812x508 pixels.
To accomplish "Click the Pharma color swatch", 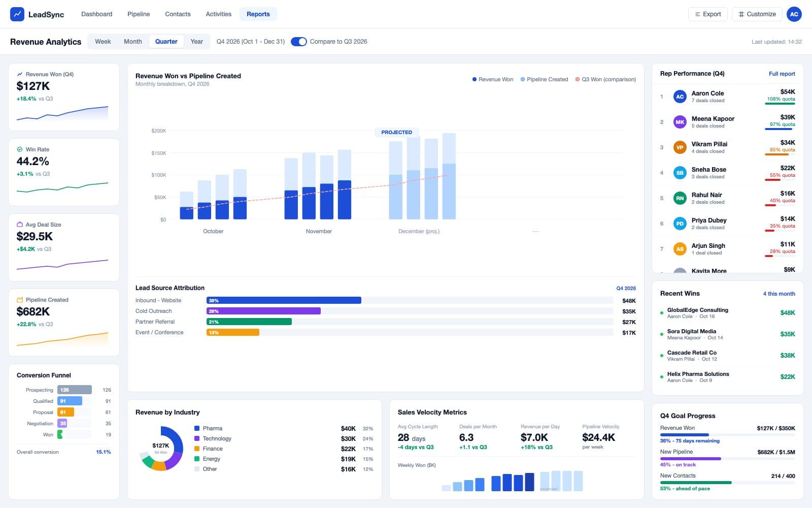I will click(197, 428).
